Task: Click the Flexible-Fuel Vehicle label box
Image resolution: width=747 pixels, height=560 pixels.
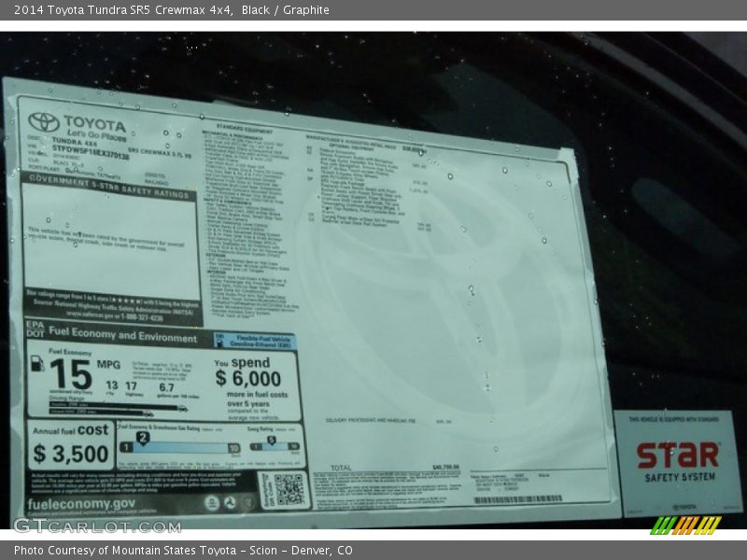Action: [255, 342]
